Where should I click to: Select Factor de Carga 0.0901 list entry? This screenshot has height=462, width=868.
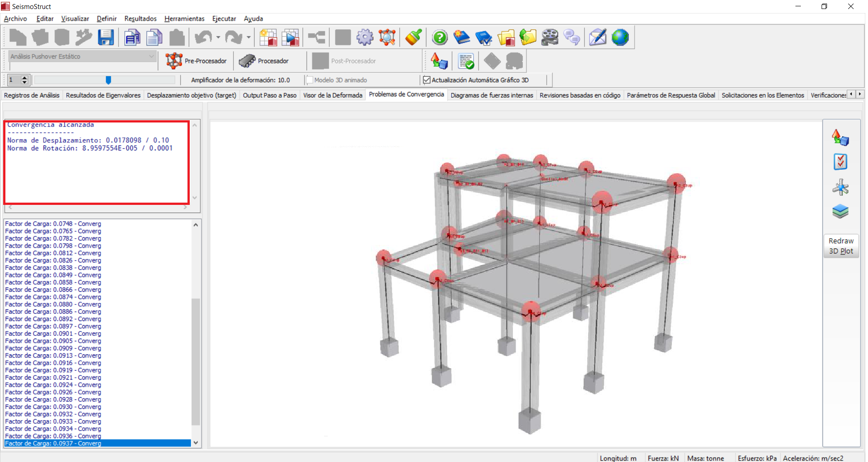click(x=53, y=334)
